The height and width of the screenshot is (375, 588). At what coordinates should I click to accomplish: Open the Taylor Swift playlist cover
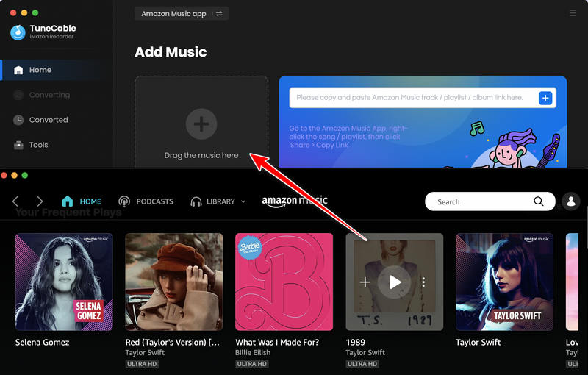click(x=504, y=282)
